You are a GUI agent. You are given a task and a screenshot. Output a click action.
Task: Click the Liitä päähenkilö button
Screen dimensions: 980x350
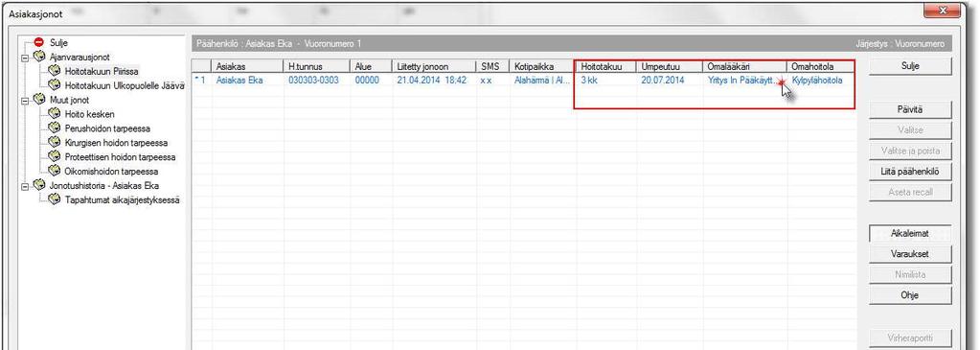click(910, 172)
